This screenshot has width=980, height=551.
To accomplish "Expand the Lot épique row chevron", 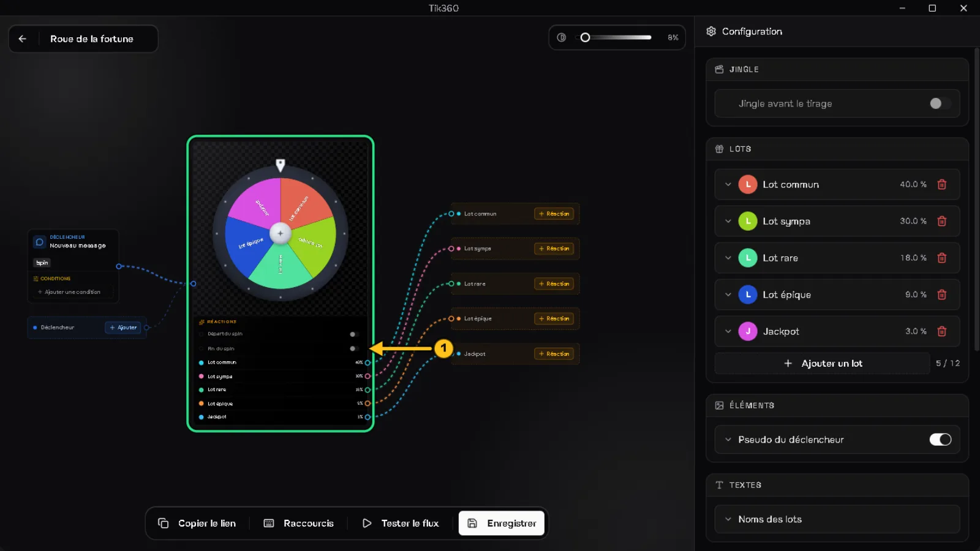I will (x=728, y=294).
